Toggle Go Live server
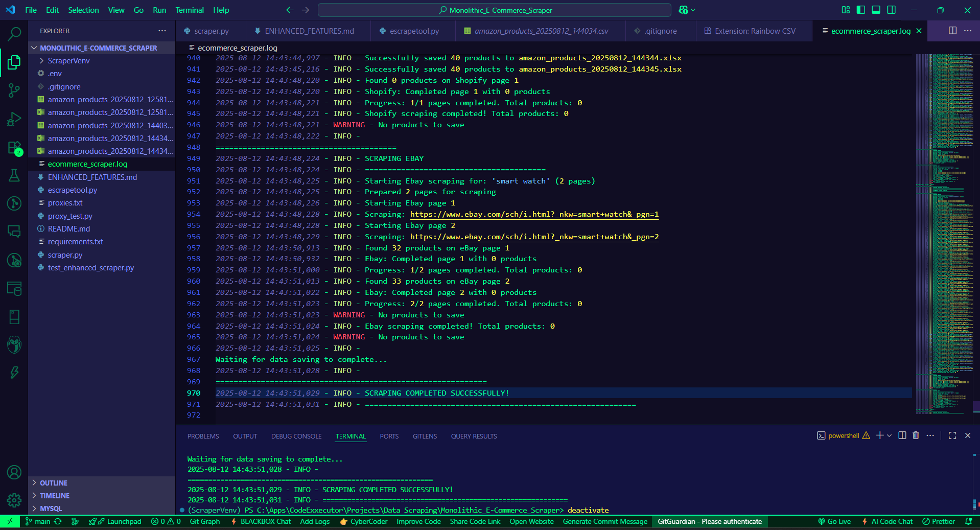 point(834,521)
